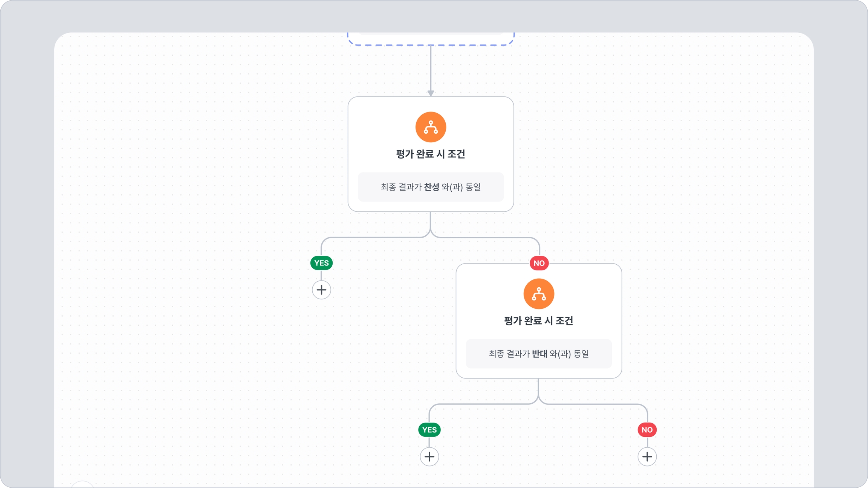The height and width of the screenshot is (488, 868).
Task: Click the orange branch icon in the 찬성 condition node
Action: pyautogui.click(x=431, y=127)
